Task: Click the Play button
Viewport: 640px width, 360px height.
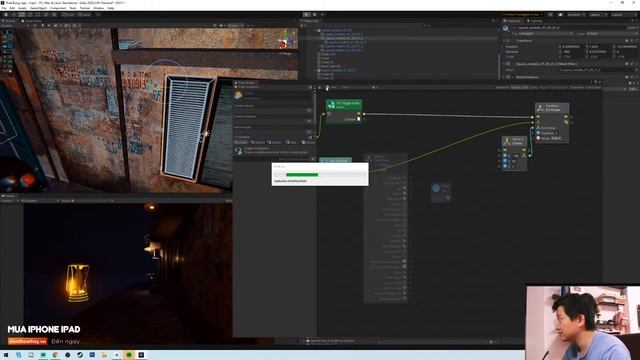Action: coord(306,15)
